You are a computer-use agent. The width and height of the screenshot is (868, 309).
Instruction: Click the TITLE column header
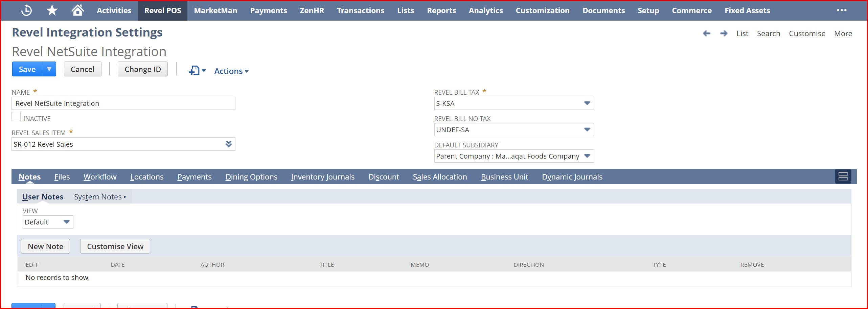point(327,265)
